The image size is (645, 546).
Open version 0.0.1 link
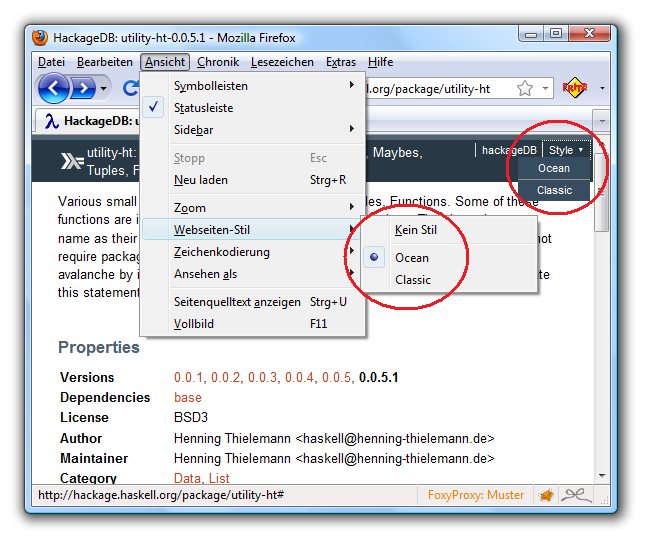188,377
